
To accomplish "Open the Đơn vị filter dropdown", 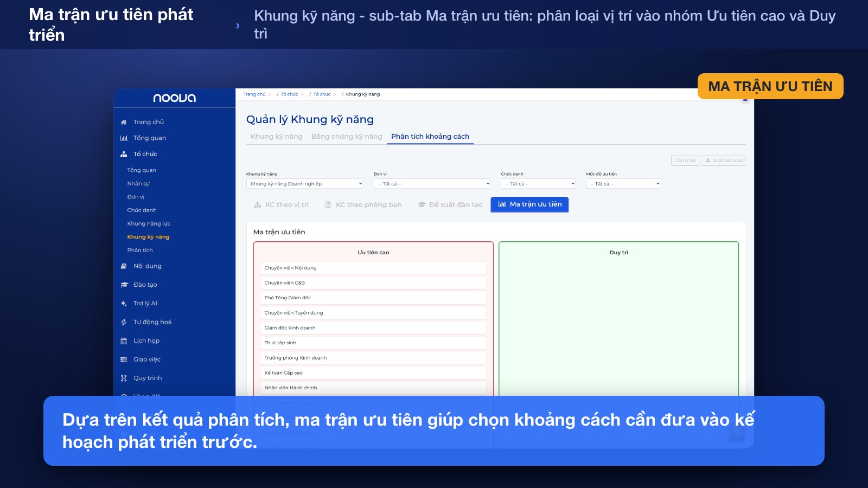I will pos(432,184).
